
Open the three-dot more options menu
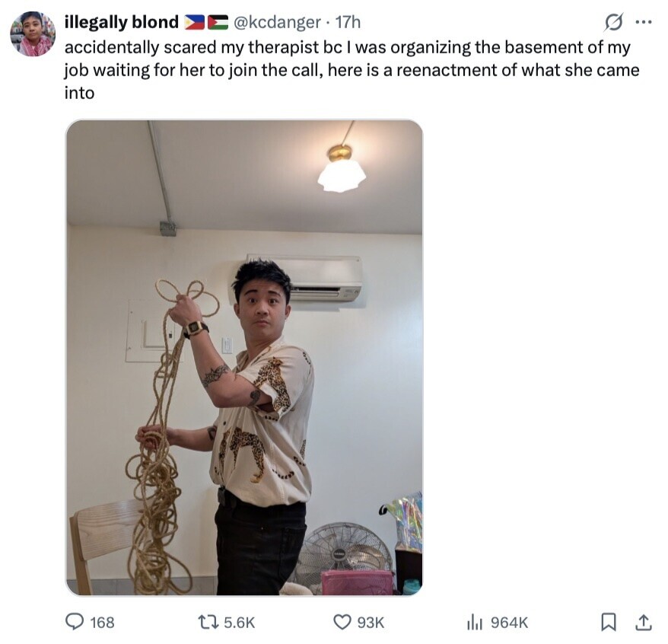pos(644,22)
